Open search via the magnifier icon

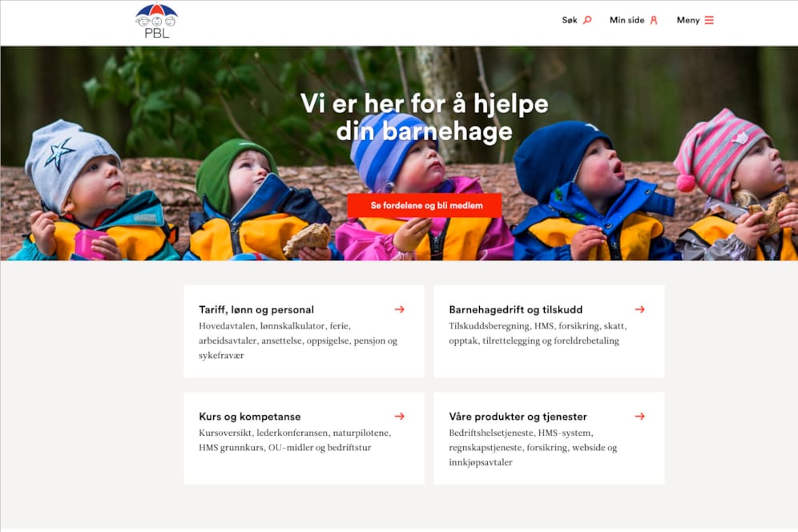587,20
